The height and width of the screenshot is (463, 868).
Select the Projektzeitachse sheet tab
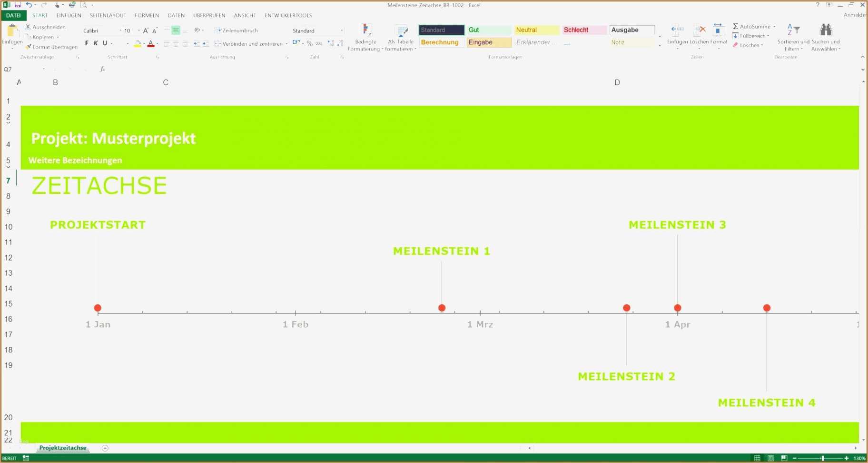[63, 448]
